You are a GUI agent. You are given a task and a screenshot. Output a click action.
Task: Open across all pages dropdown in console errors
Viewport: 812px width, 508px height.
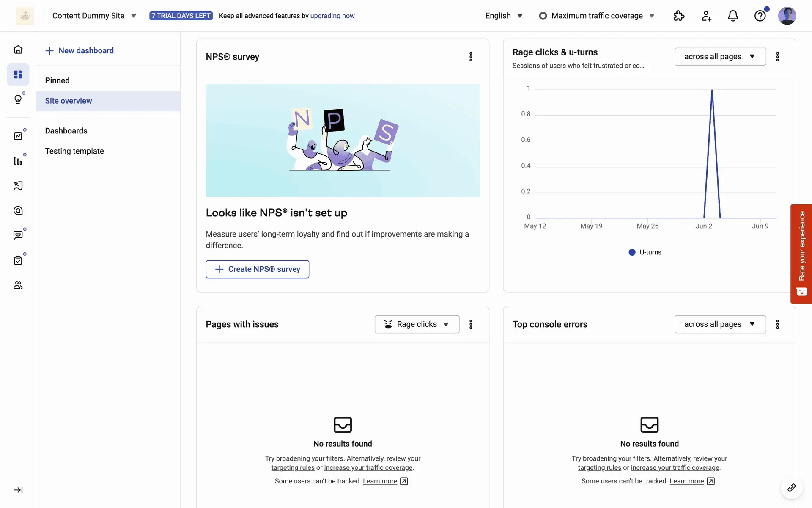(720, 324)
